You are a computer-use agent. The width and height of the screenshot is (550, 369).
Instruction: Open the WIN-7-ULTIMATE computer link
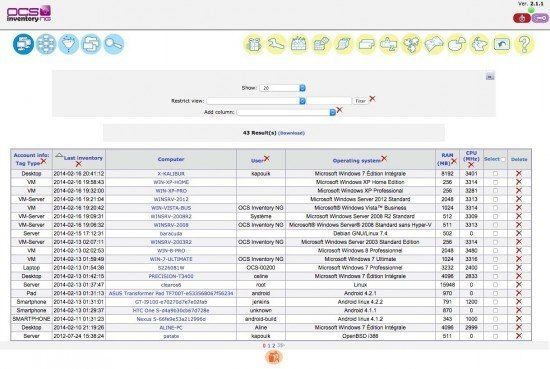pyautogui.click(x=171, y=259)
